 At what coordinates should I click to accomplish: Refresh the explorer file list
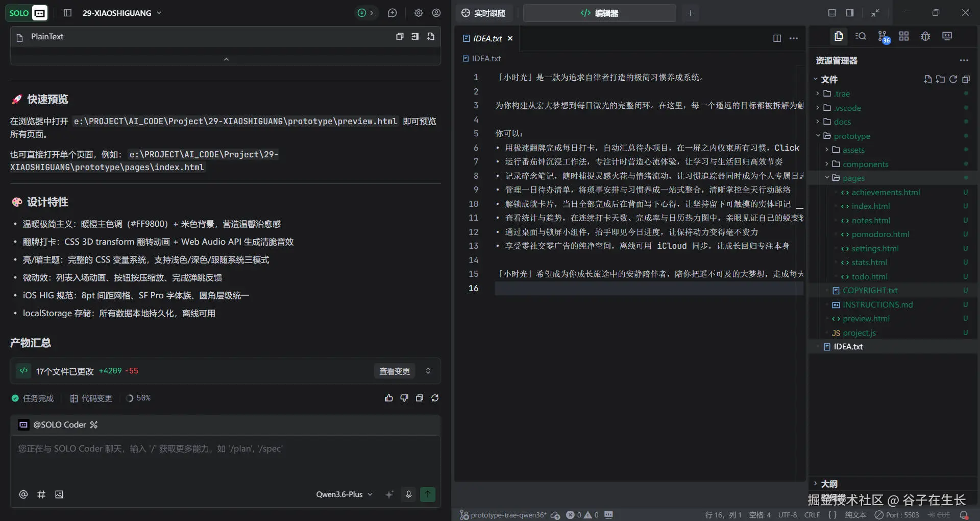[x=953, y=79]
